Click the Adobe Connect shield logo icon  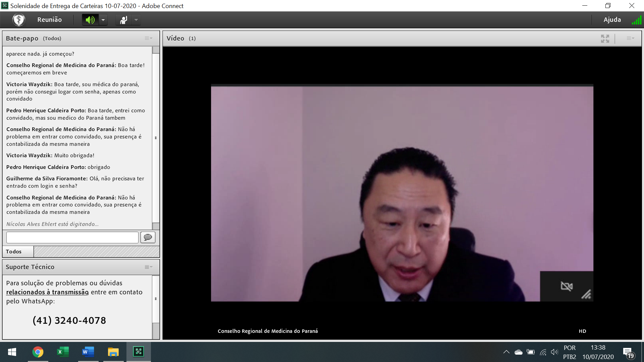tap(19, 20)
